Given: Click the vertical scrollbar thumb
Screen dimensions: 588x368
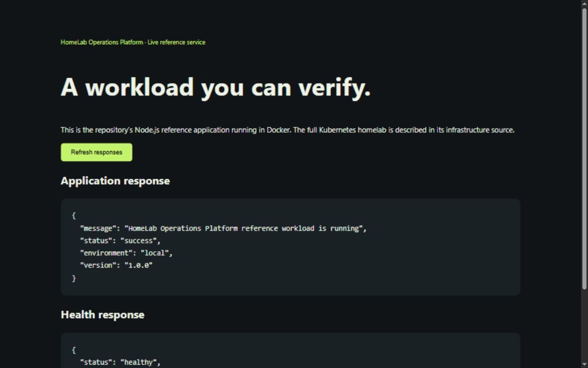Looking at the screenshot, I should pos(584,149).
